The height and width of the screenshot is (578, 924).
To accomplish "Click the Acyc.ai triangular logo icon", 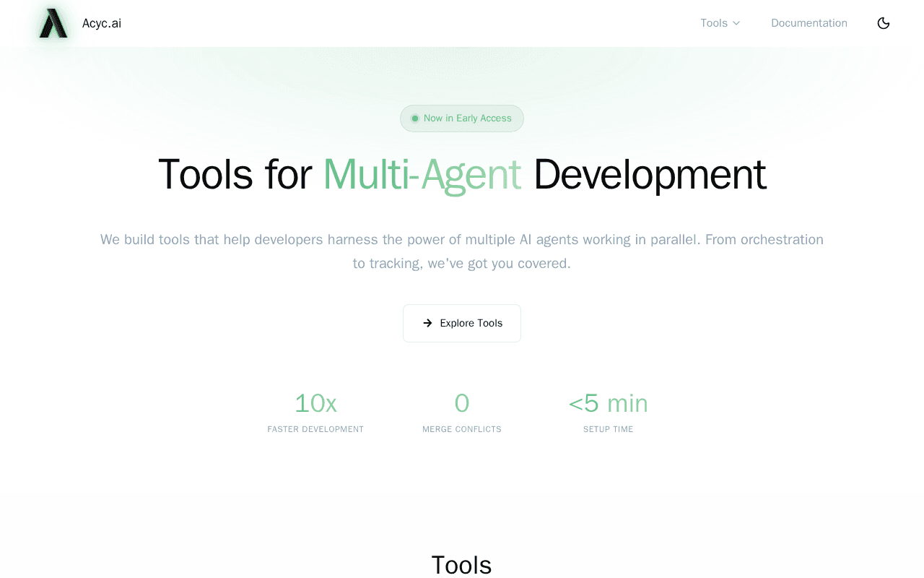I will pos(53,23).
